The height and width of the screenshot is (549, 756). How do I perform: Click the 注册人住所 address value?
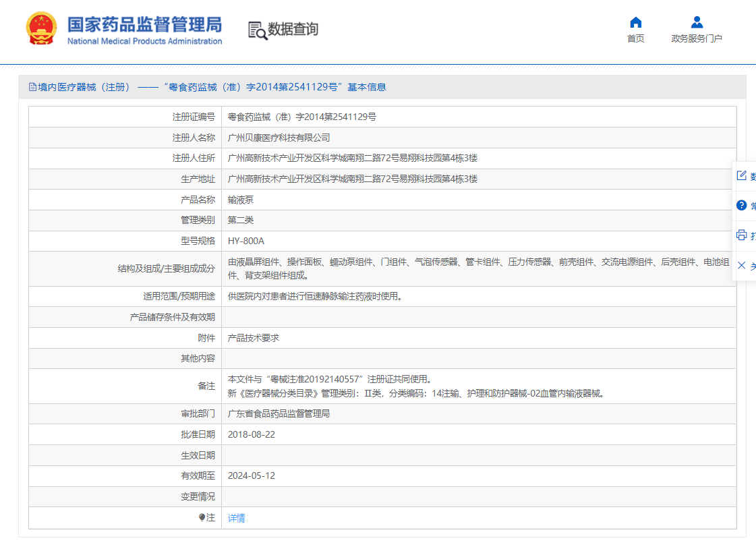353,158
